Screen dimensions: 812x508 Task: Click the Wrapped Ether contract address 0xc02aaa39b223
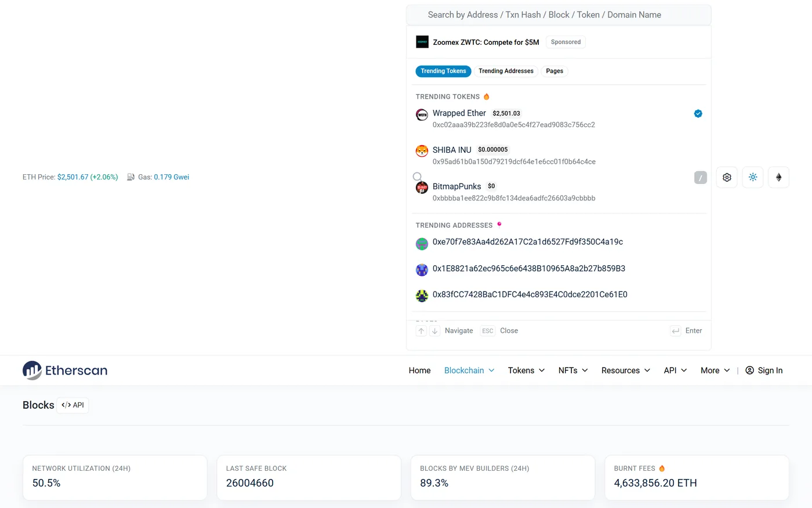[514, 125]
